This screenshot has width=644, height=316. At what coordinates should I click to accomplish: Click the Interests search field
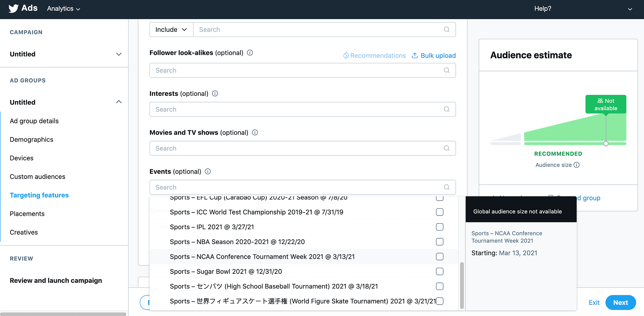(303, 109)
